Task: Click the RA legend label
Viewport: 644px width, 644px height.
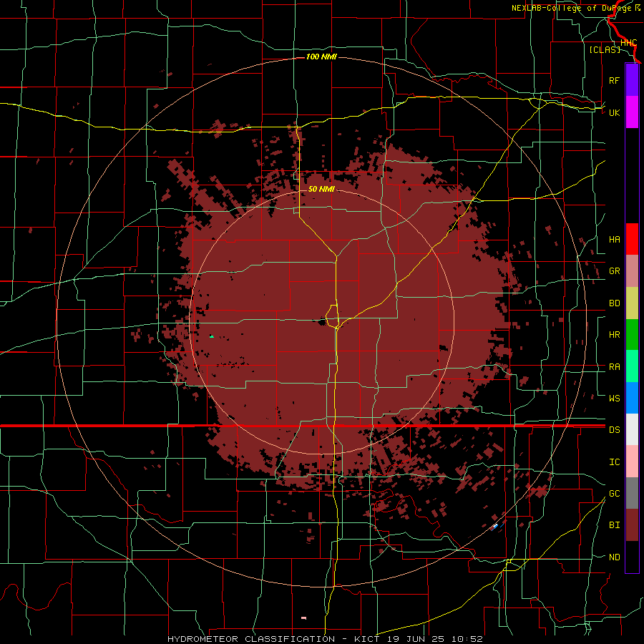Action: point(615,367)
